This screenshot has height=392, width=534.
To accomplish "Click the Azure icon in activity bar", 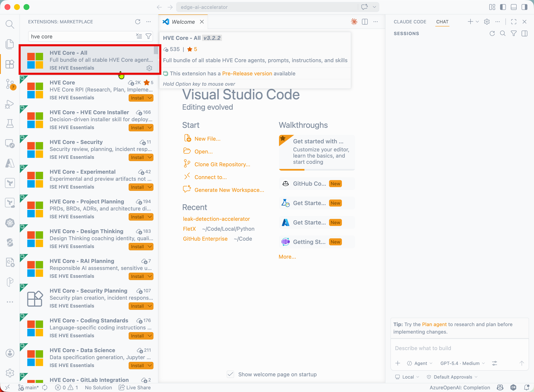I will point(10,163).
